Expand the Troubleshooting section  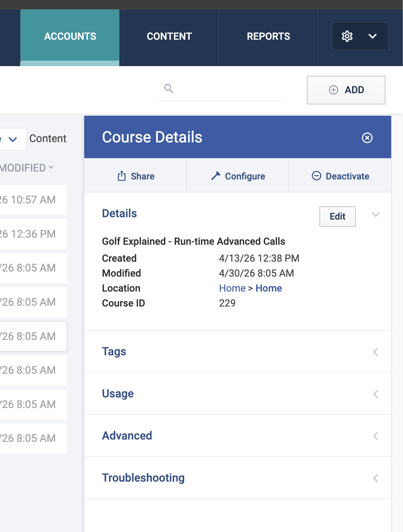238,478
